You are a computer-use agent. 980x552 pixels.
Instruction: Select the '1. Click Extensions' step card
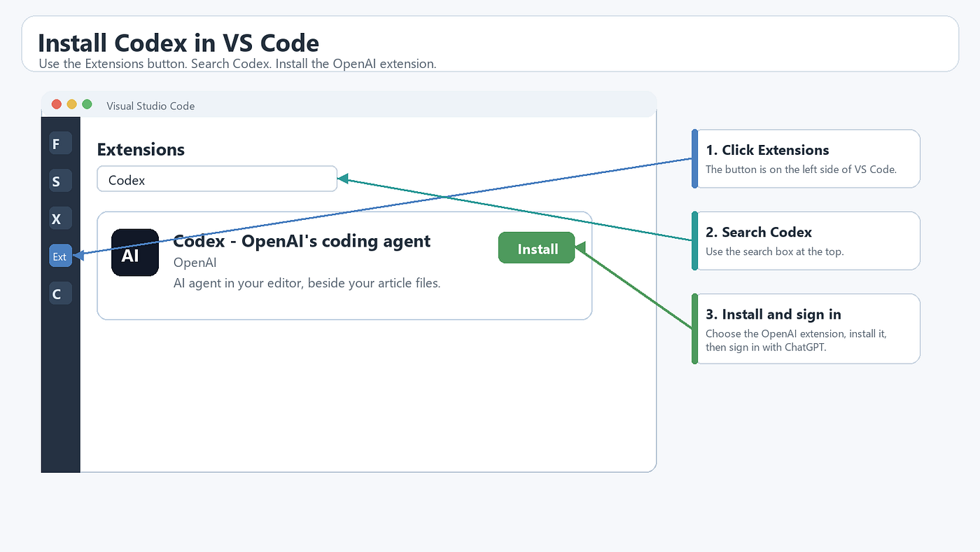[806, 159]
